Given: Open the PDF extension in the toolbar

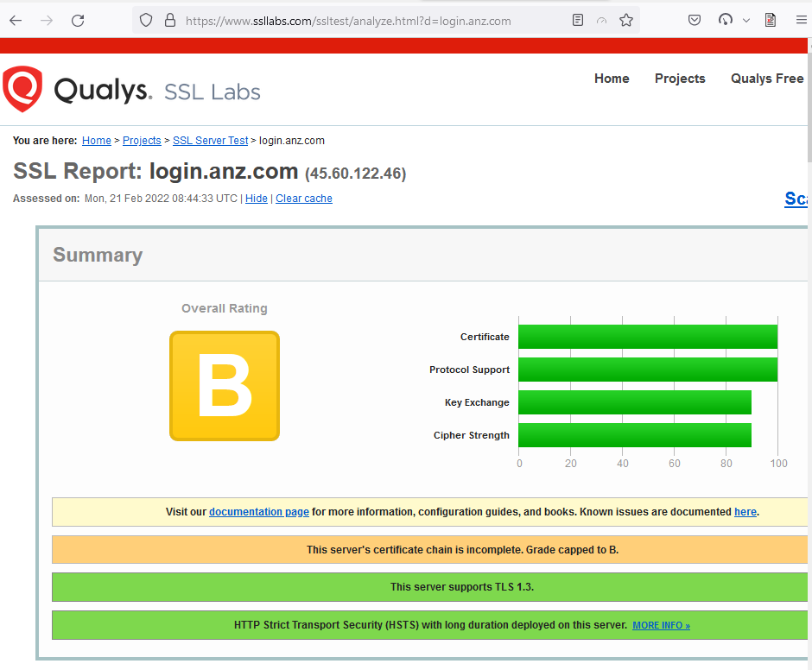Looking at the screenshot, I should coord(770,20).
